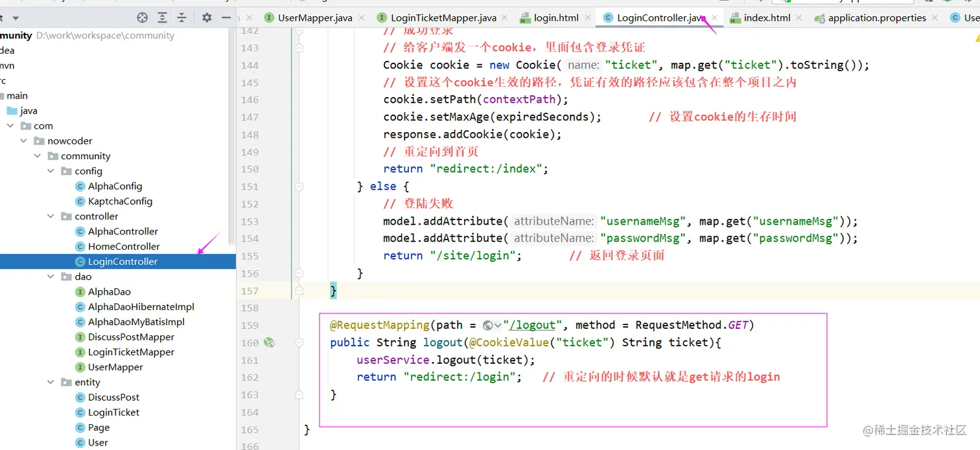
Task: Toggle the code fold marker on line 160
Action: coord(299,343)
